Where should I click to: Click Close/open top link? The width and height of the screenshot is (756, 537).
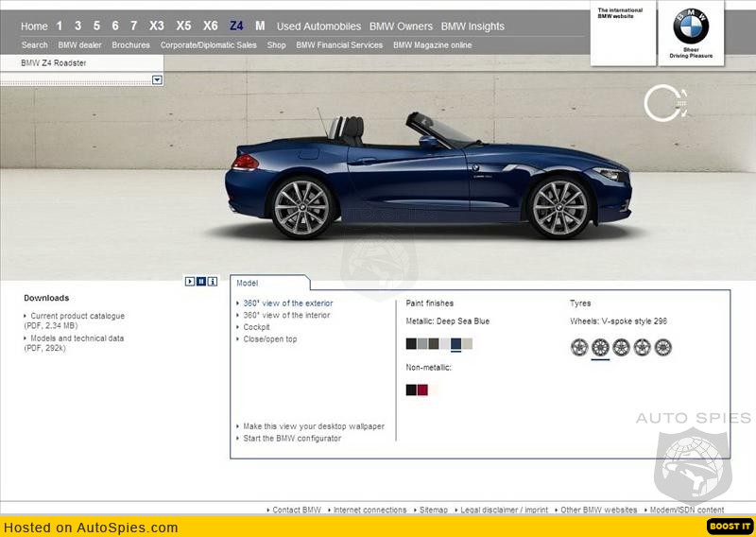coord(270,339)
